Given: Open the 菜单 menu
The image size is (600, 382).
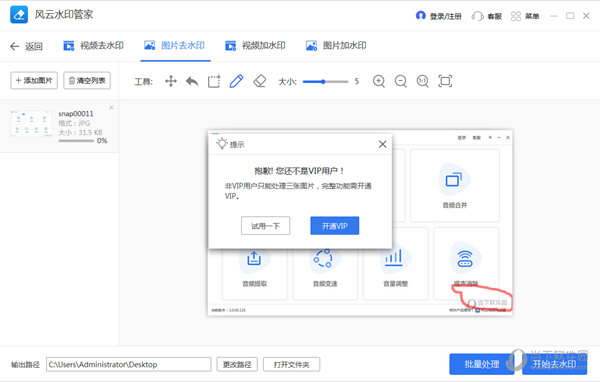Looking at the screenshot, I should click(x=525, y=16).
